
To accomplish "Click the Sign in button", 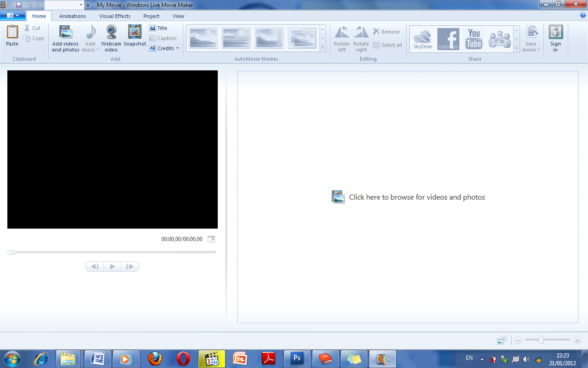I will 556,39.
